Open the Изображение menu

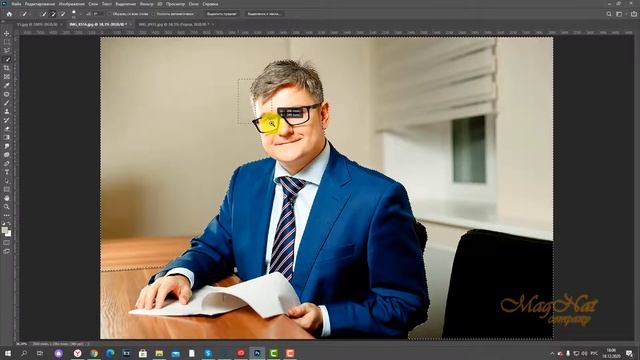(x=71, y=4)
